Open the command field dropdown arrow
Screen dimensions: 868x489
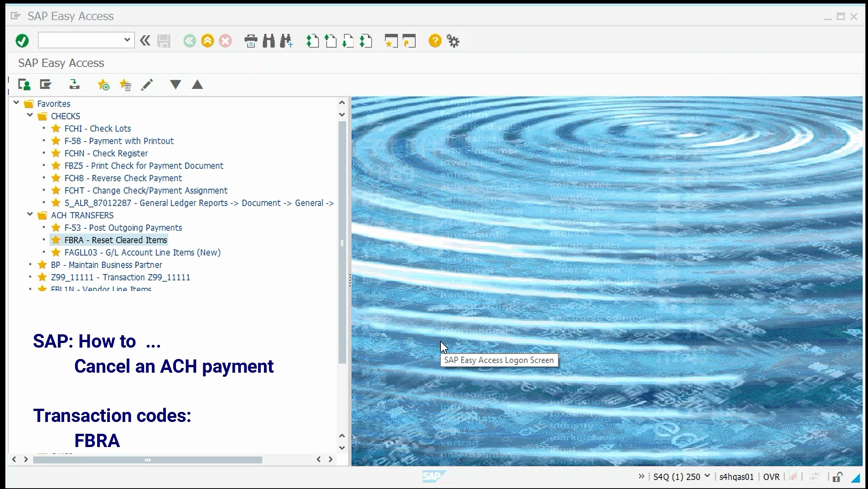click(x=128, y=40)
